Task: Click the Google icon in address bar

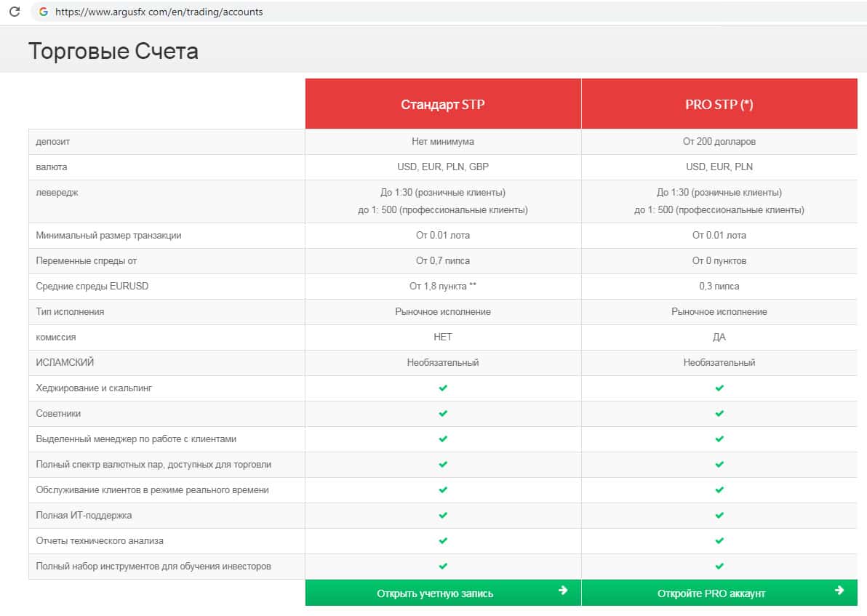Action: coord(44,12)
